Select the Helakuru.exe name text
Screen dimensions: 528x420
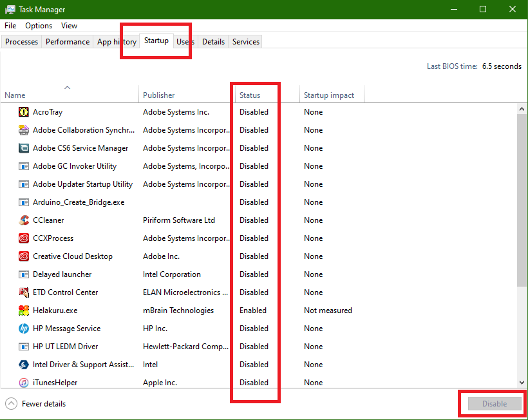(x=55, y=310)
